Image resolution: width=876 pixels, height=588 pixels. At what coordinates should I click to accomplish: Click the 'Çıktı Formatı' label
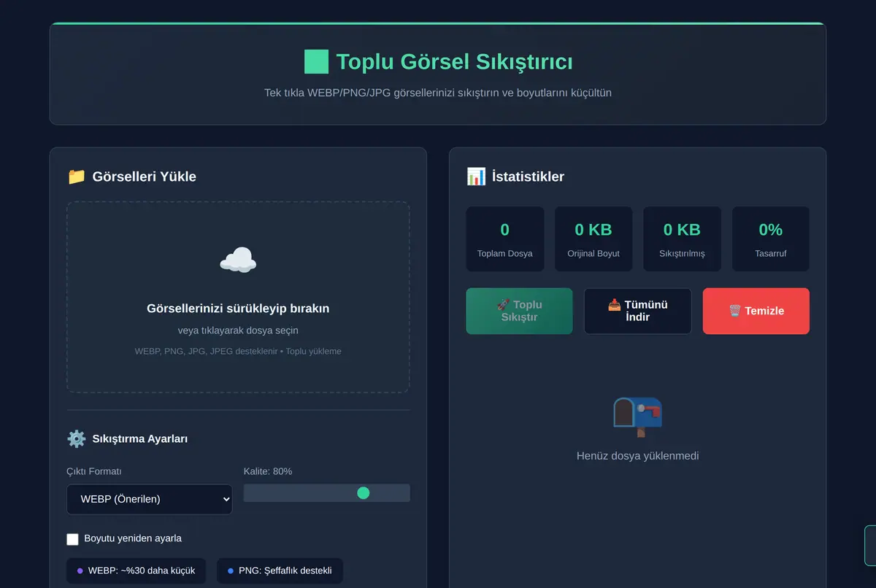(94, 471)
